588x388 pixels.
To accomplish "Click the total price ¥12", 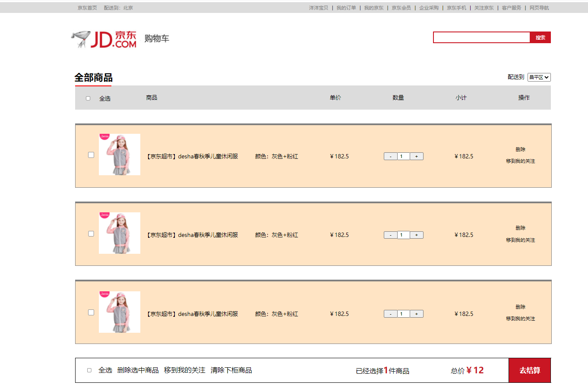I will (x=475, y=370).
